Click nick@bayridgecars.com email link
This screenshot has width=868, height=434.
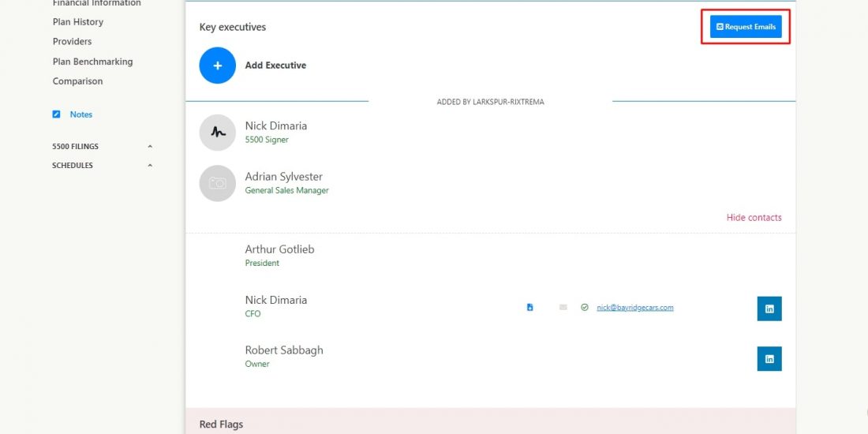pos(635,308)
